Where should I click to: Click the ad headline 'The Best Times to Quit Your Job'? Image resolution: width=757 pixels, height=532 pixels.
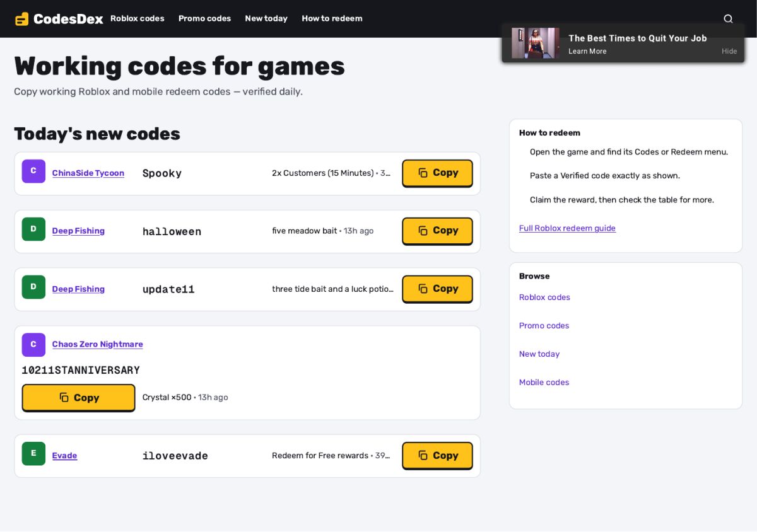[x=638, y=38]
